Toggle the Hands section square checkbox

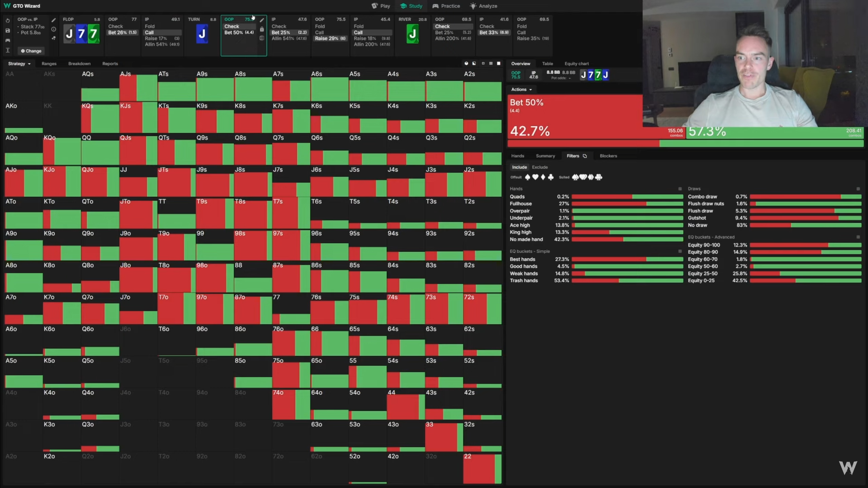coord(680,189)
